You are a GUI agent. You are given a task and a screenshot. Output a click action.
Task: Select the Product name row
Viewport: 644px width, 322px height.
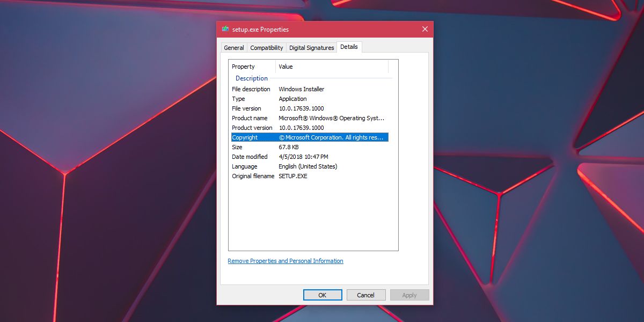(310, 118)
